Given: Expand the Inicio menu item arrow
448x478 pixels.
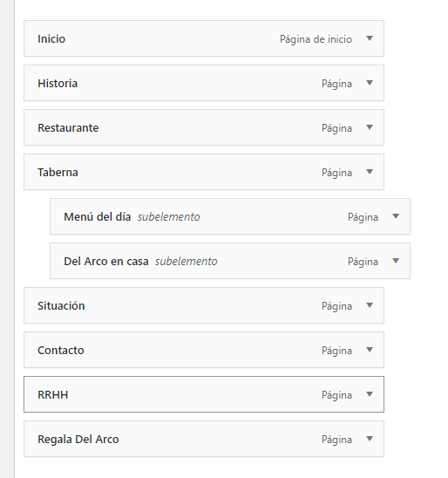Looking at the screenshot, I should (370, 38).
